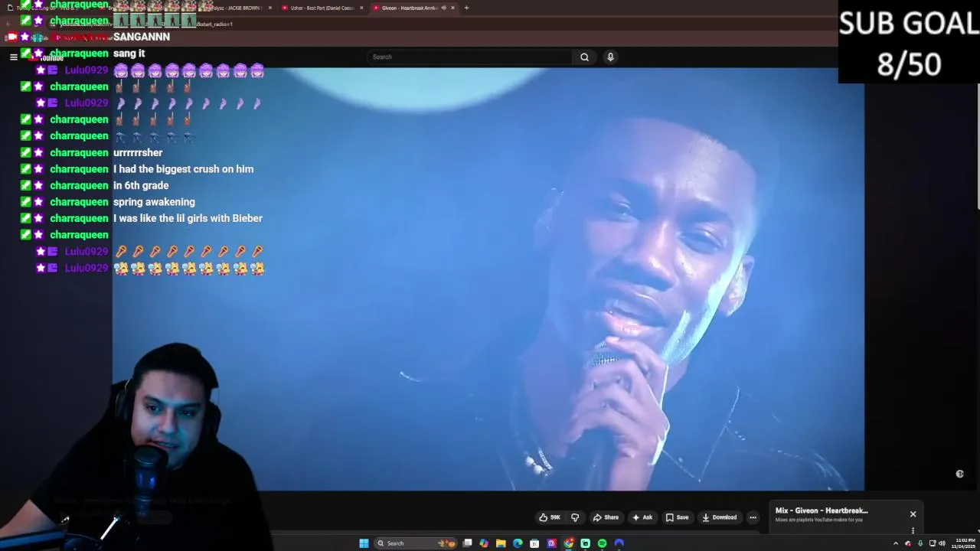
Task: Click the Giveon video player to pause
Action: [x=488, y=279]
